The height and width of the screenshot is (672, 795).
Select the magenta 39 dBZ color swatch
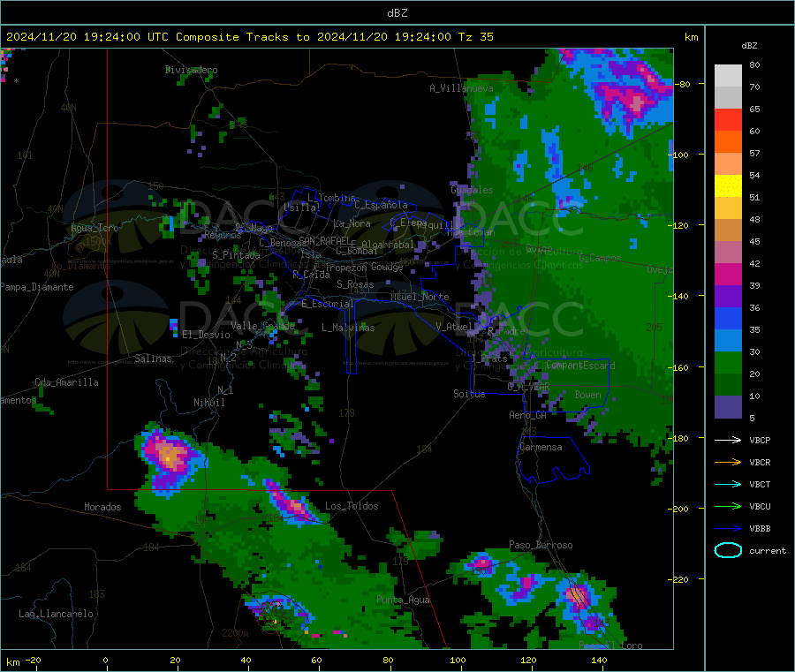(728, 274)
